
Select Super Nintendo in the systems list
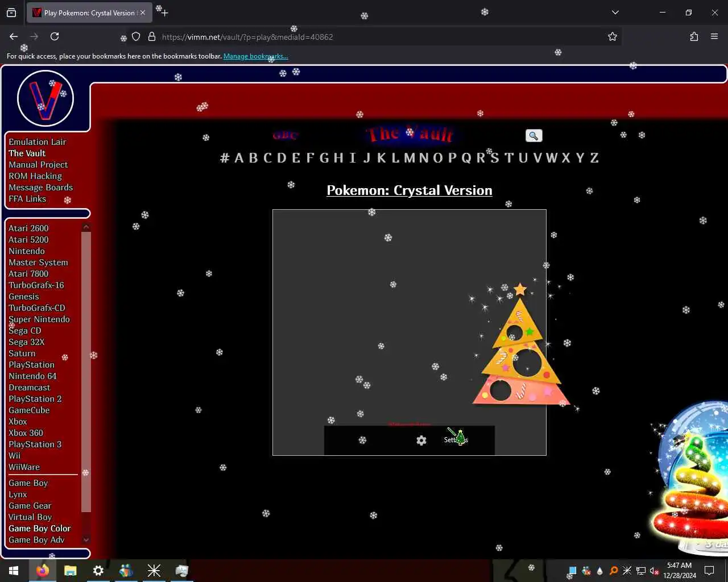(39, 319)
